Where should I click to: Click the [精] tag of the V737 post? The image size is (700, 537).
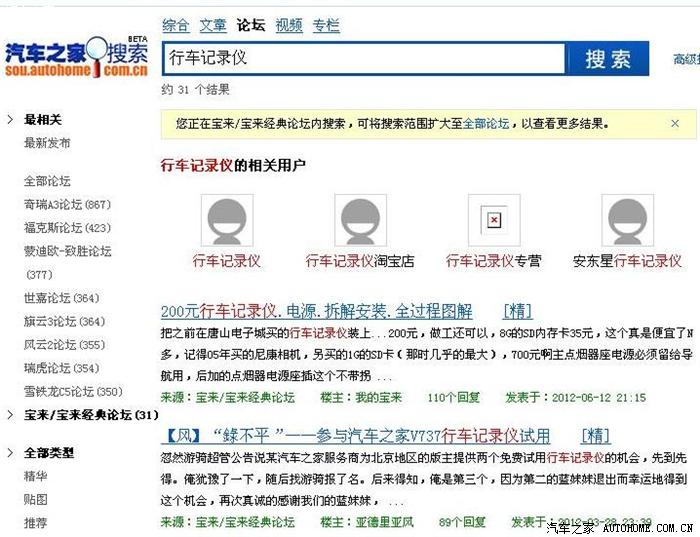tap(596, 436)
